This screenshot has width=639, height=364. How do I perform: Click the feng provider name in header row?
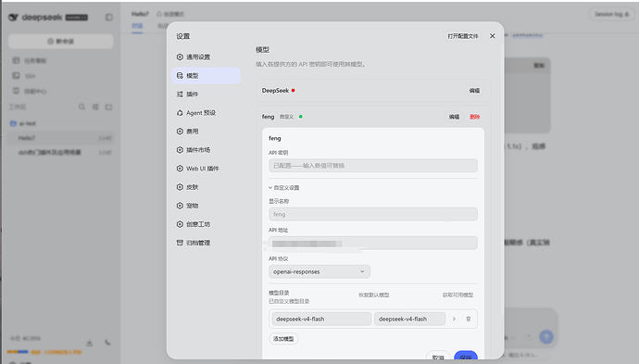(x=268, y=117)
